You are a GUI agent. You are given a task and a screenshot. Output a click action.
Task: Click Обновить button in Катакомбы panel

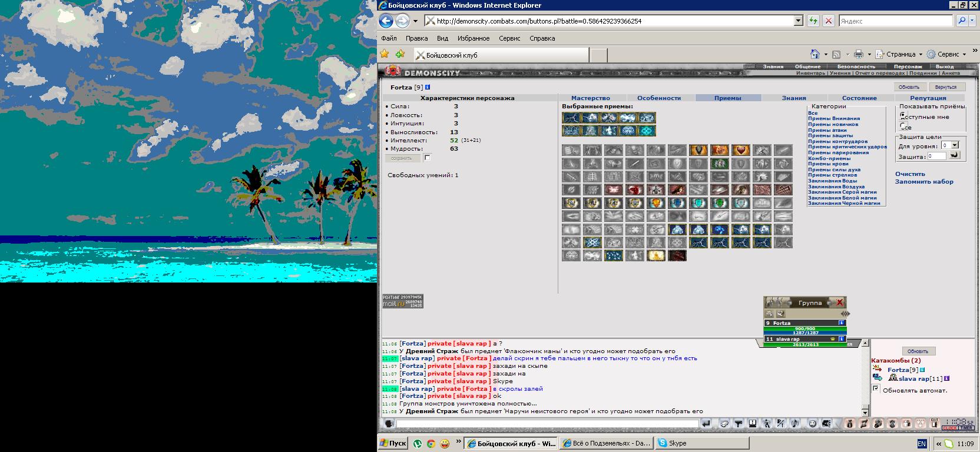click(x=918, y=351)
